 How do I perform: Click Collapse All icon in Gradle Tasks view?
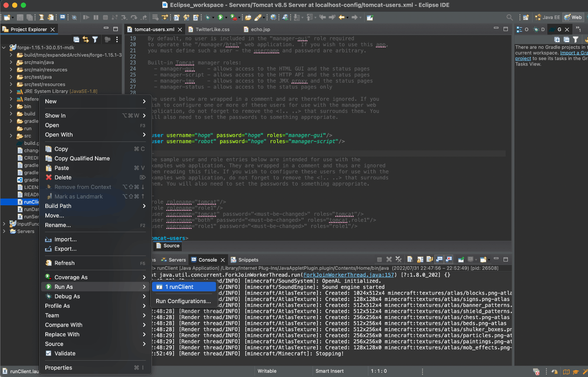pos(566,39)
